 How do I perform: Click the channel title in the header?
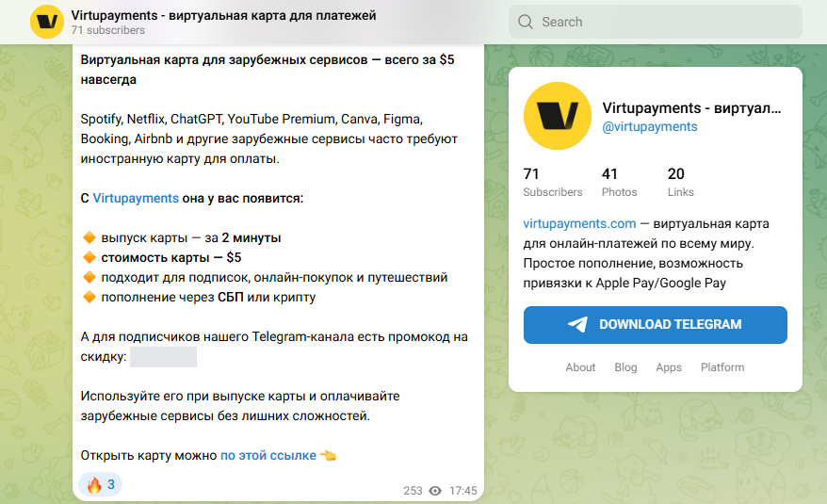point(223,15)
